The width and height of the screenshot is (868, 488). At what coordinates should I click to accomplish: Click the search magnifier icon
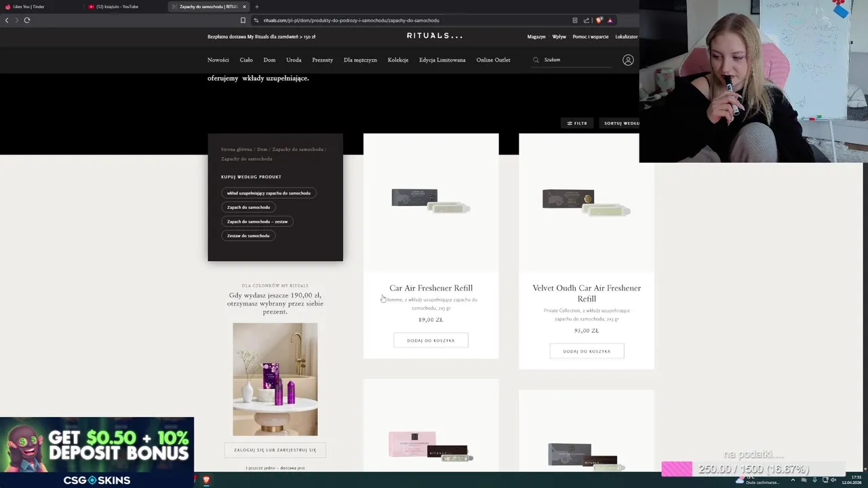pos(536,60)
